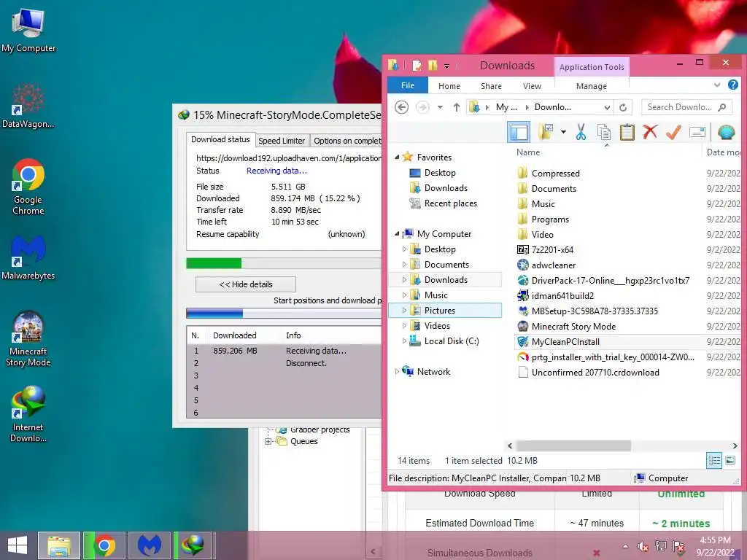747x560 pixels.
Task: Expand the Network tree node
Action: pos(397,371)
